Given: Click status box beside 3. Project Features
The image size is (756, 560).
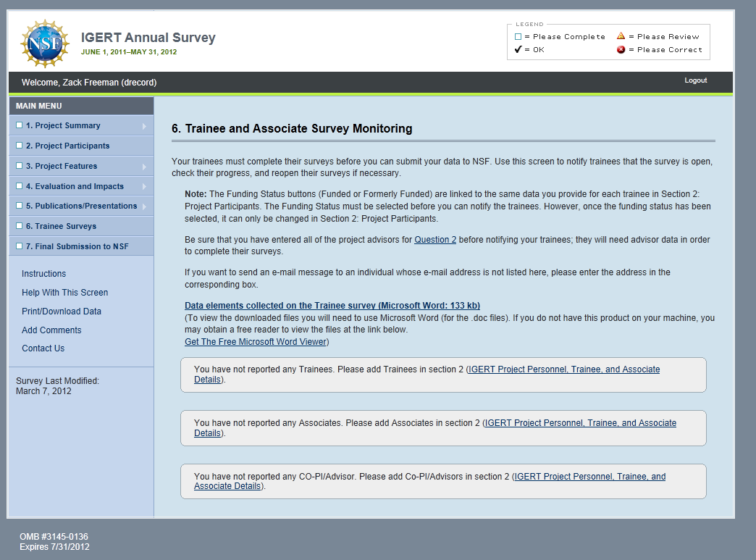Looking at the screenshot, I should coord(20,165).
